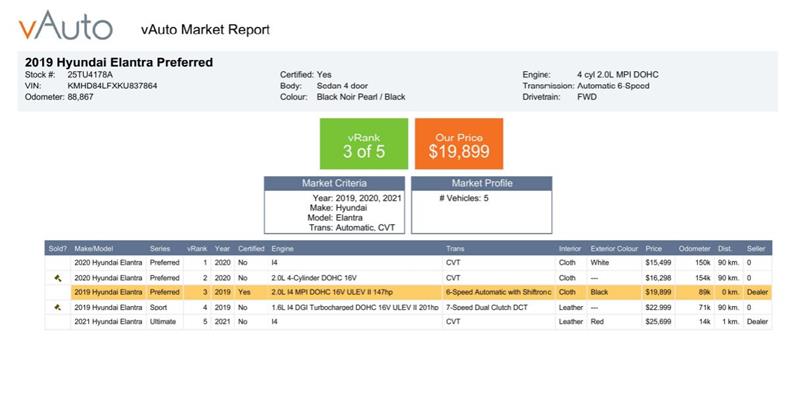
Task: Click sold gavel icon in 2020 Preferred row
Action: tap(58, 278)
